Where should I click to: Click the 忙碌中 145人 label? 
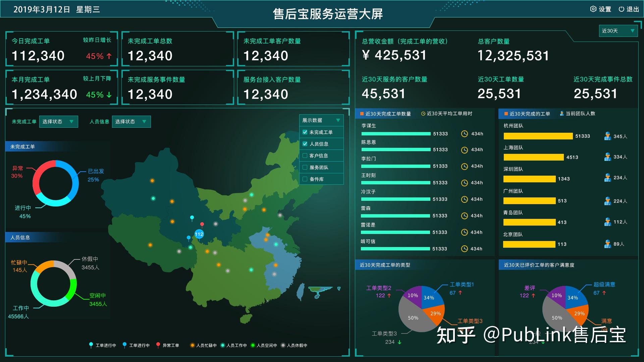[x=19, y=266]
